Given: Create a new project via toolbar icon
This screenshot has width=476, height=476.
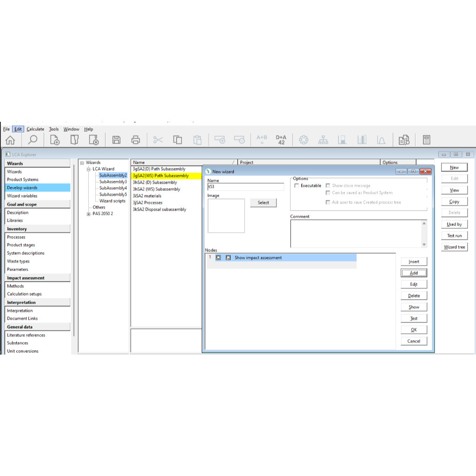Looking at the screenshot, I should tap(55, 140).
